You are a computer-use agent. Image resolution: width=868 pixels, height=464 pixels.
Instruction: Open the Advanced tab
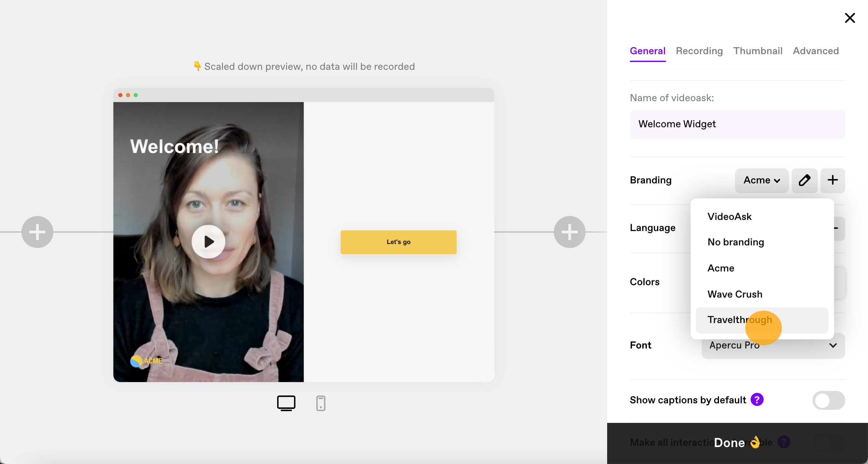816,51
